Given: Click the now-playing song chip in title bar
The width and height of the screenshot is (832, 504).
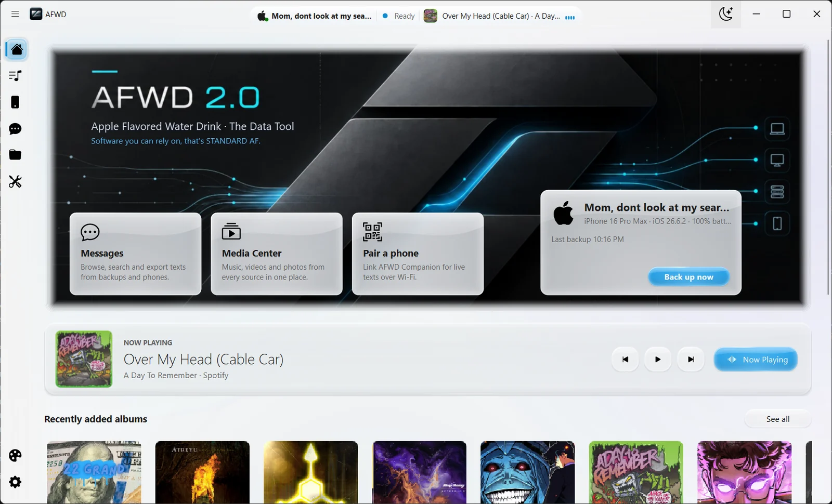Looking at the screenshot, I should (x=500, y=16).
